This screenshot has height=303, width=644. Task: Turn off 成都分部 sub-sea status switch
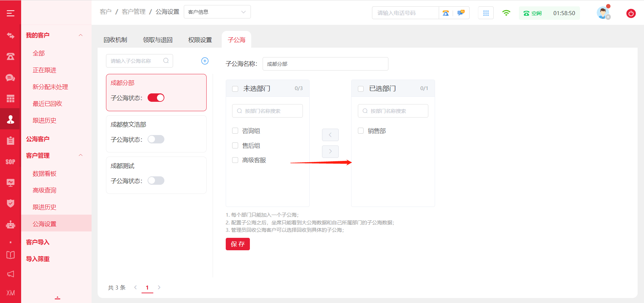[x=156, y=98]
